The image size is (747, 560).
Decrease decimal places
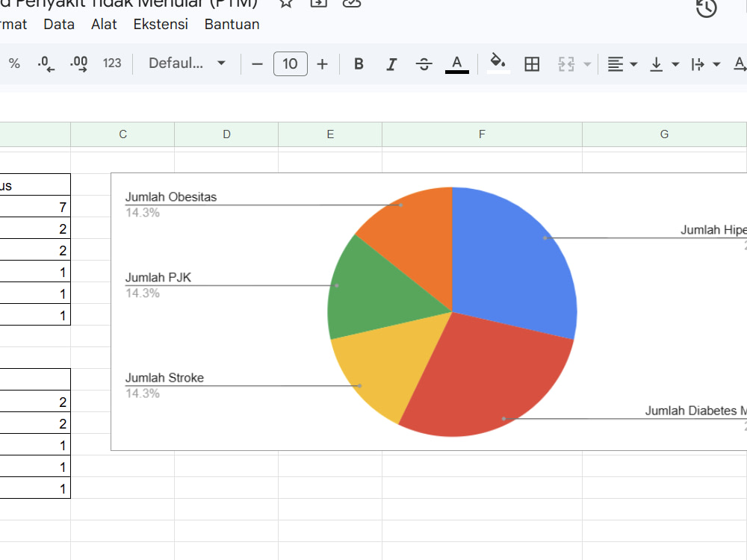46,63
